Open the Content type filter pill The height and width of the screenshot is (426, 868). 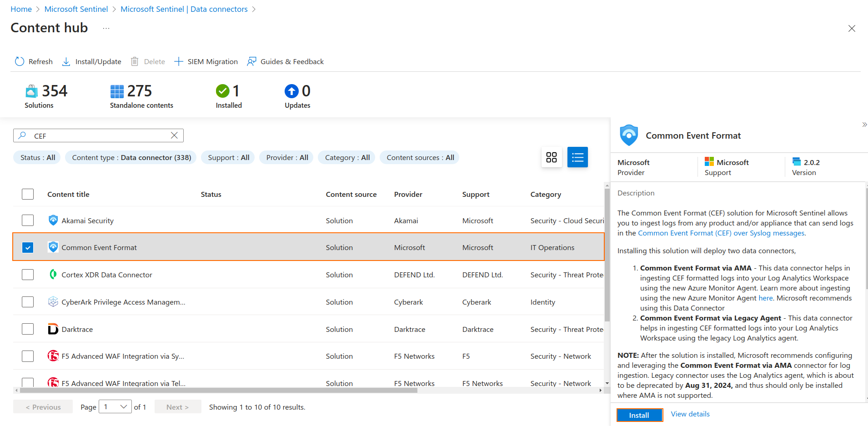point(131,157)
